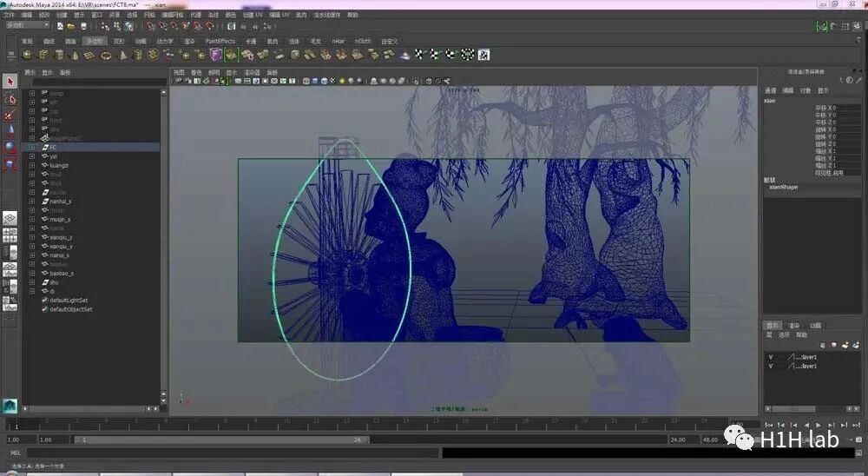Image resolution: width=868 pixels, height=476 pixels.
Task: Toggle V visibility on the second layer1 row
Action: 771,367
